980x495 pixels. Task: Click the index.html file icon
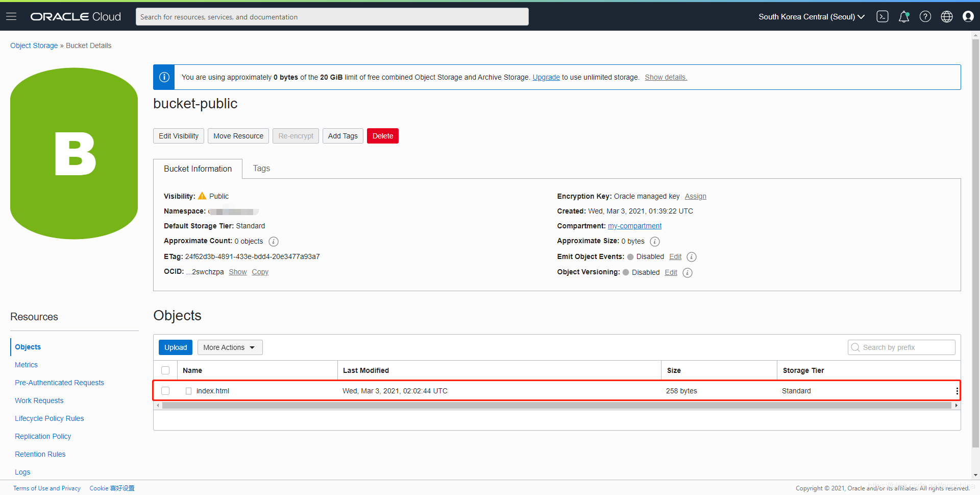click(188, 391)
